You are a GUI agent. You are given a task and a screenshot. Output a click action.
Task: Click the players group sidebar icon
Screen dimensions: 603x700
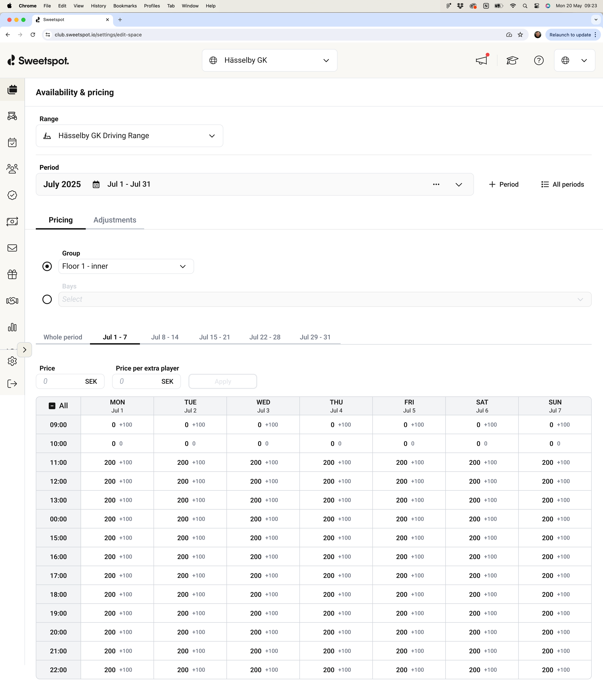(x=12, y=169)
